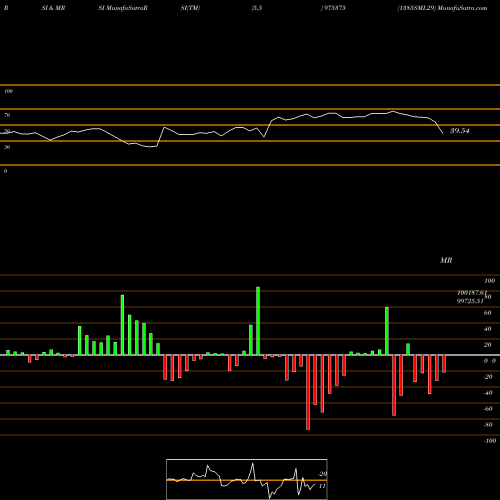Click the RSI axis label 0

coord(5,171)
